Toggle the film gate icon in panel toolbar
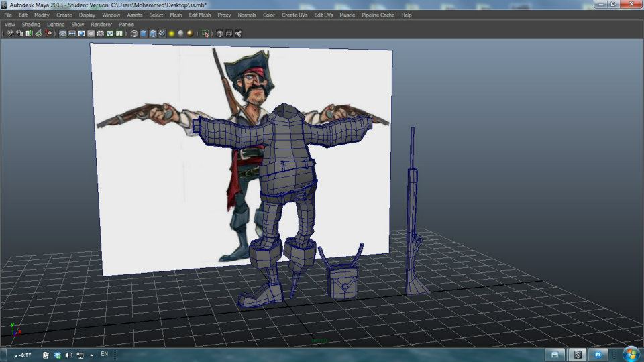The width and height of the screenshot is (644, 362). 72,34
